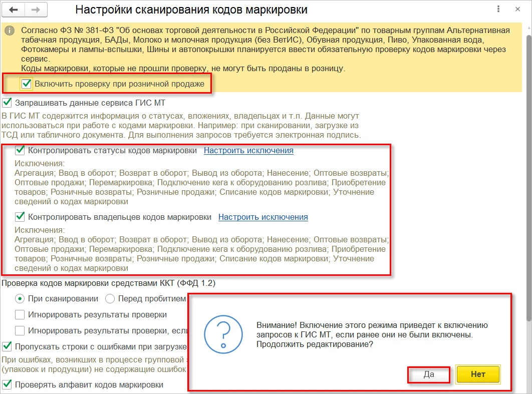Open 'Настроить исключения' link for owner control
532x394 pixels.
point(263,217)
